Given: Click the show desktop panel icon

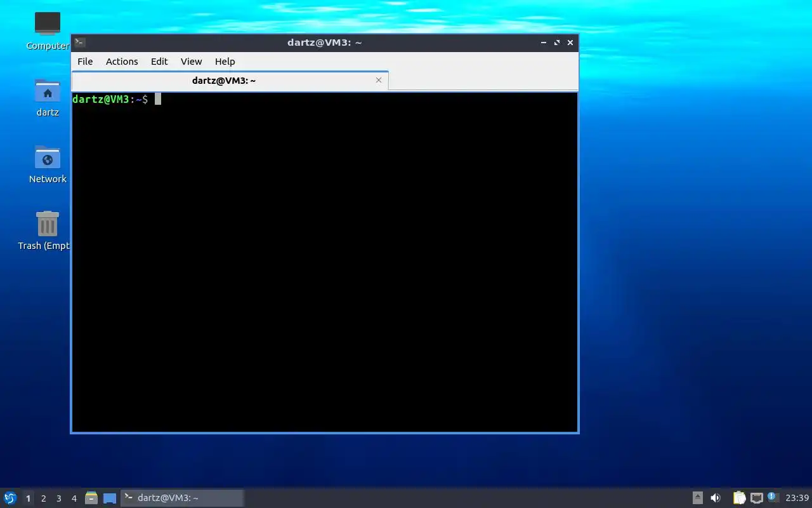Looking at the screenshot, I should tap(110, 498).
